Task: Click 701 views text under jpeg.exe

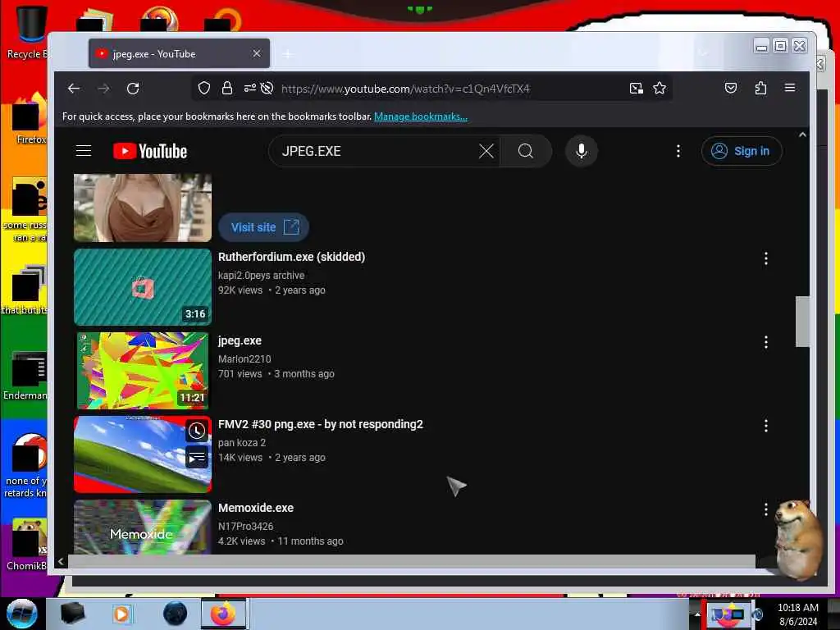Action: pyautogui.click(x=240, y=374)
